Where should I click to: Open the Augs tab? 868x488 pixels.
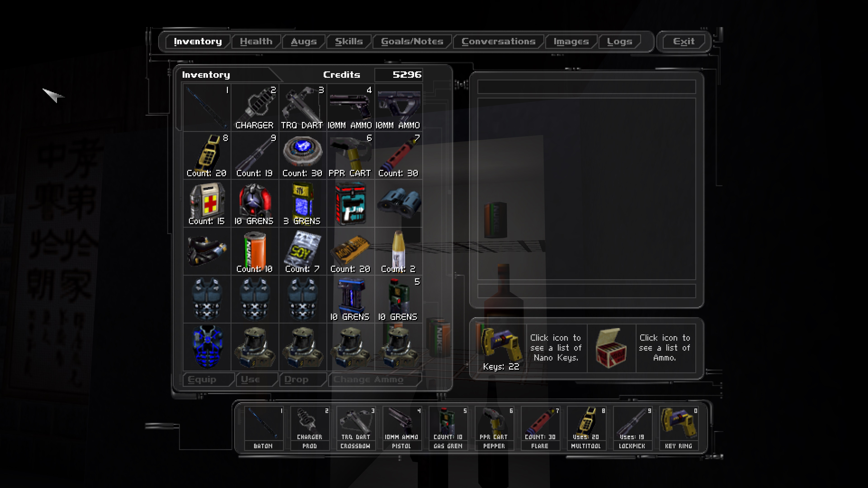coord(304,41)
